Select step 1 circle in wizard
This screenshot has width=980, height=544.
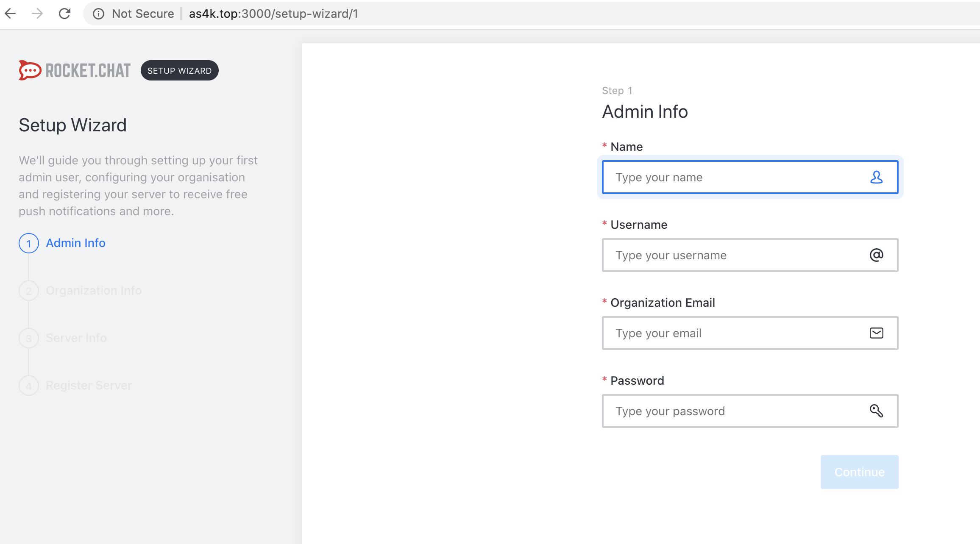click(29, 243)
